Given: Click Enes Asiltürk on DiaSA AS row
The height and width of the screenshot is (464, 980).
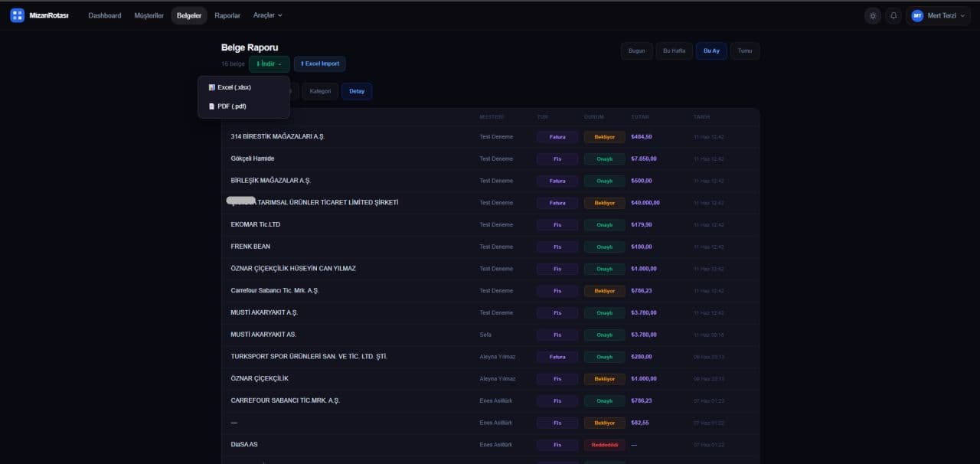Looking at the screenshot, I should (x=496, y=445).
